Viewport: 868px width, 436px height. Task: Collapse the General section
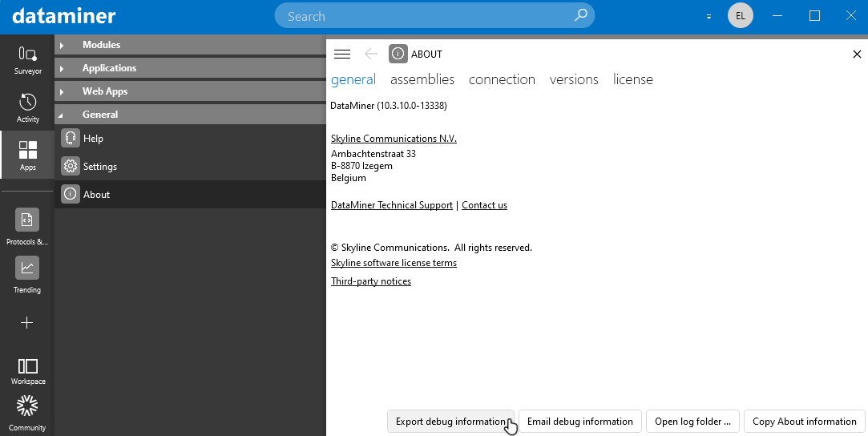[190, 115]
